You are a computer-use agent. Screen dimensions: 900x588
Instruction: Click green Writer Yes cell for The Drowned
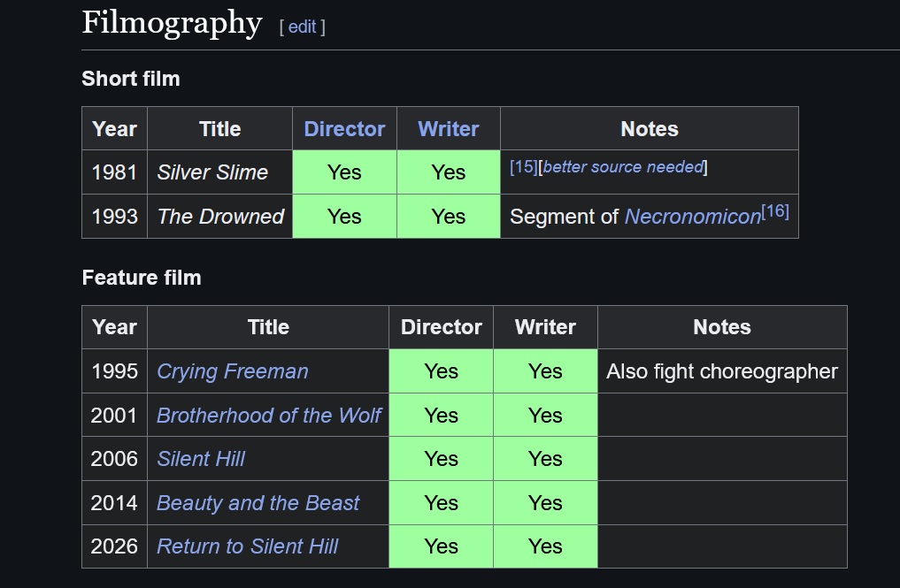pos(449,217)
